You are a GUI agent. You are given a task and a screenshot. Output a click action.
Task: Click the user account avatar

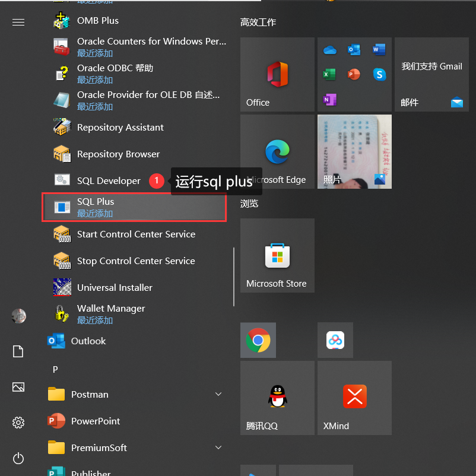pyautogui.click(x=18, y=316)
